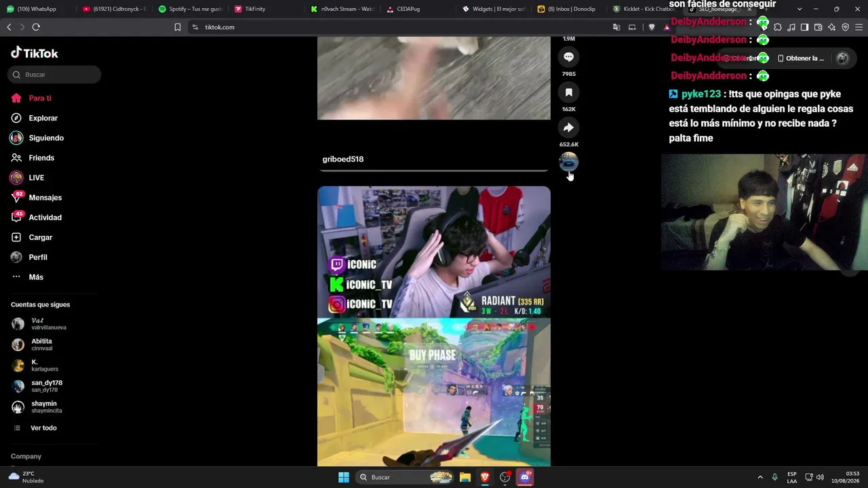The width and height of the screenshot is (868, 488).
Task: Open the Leo AI sparkle icon
Action: click(831, 27)
